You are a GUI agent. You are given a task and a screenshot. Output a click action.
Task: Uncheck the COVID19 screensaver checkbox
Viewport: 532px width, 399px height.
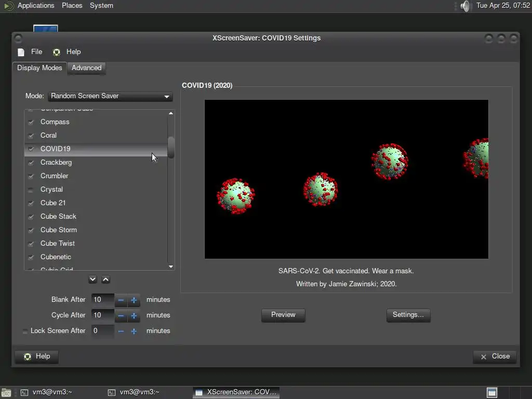pos(31,149)
